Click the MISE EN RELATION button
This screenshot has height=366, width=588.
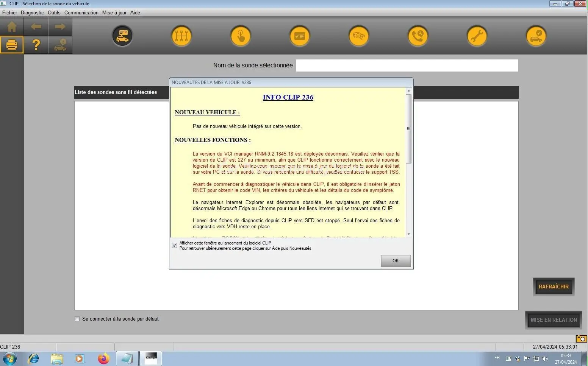click(x=554, y=320)
